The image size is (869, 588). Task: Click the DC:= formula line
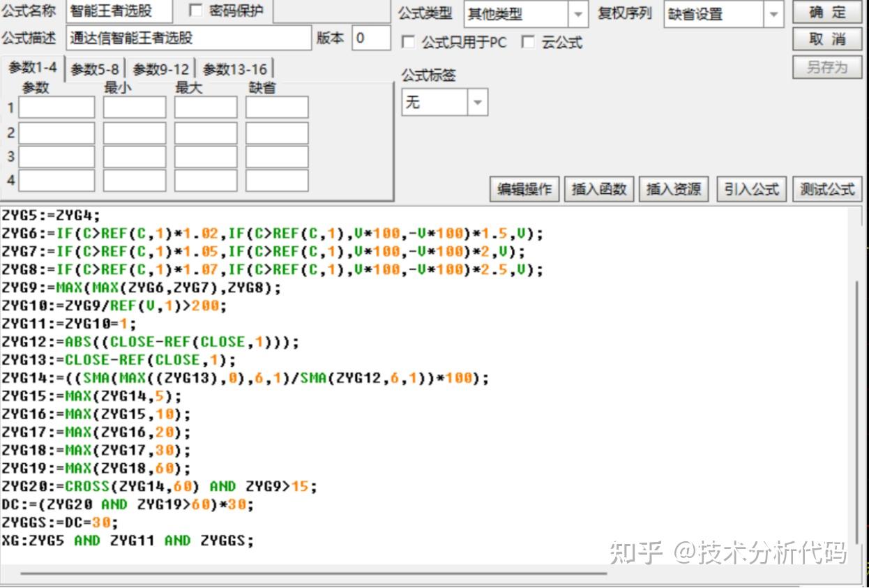click(x=128, y=504)
